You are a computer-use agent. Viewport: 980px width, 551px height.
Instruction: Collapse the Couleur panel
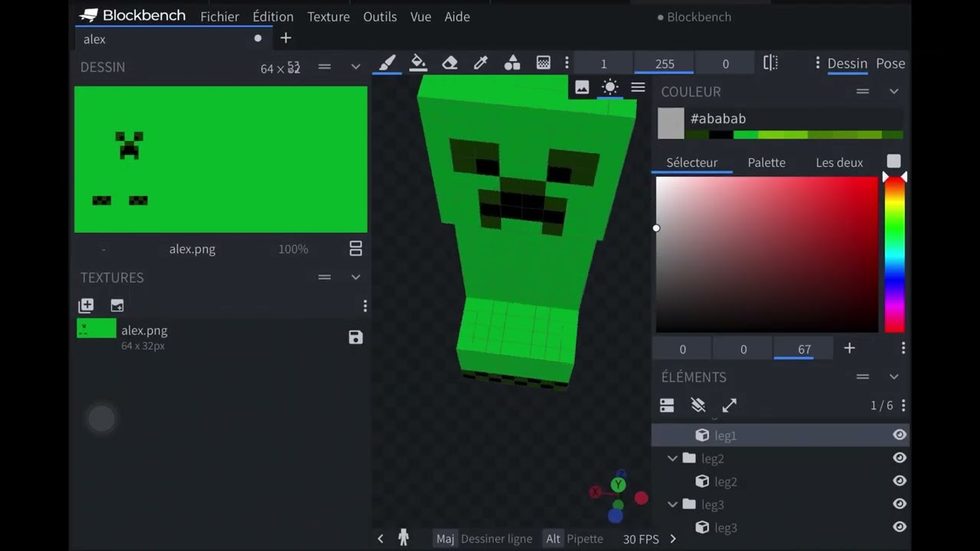(x=893, y=91)
